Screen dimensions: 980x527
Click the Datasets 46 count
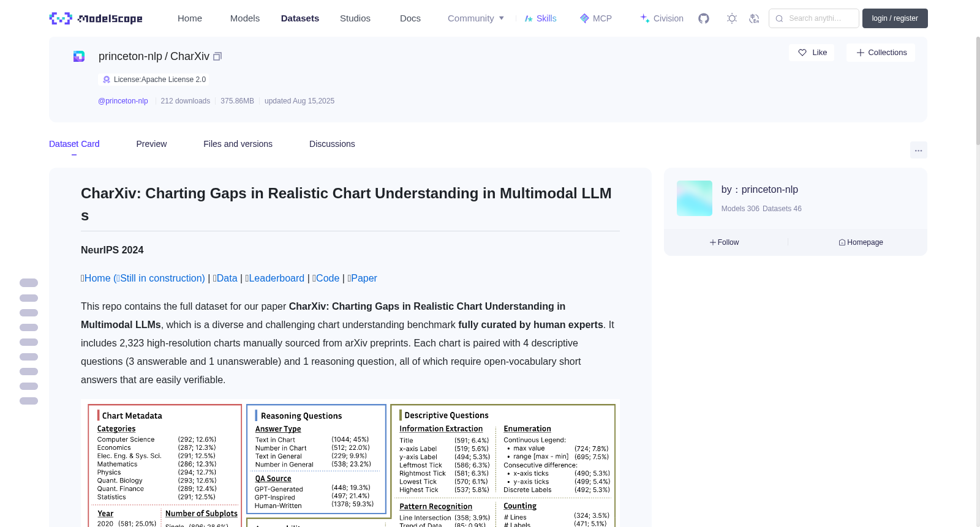pos(782,209)
